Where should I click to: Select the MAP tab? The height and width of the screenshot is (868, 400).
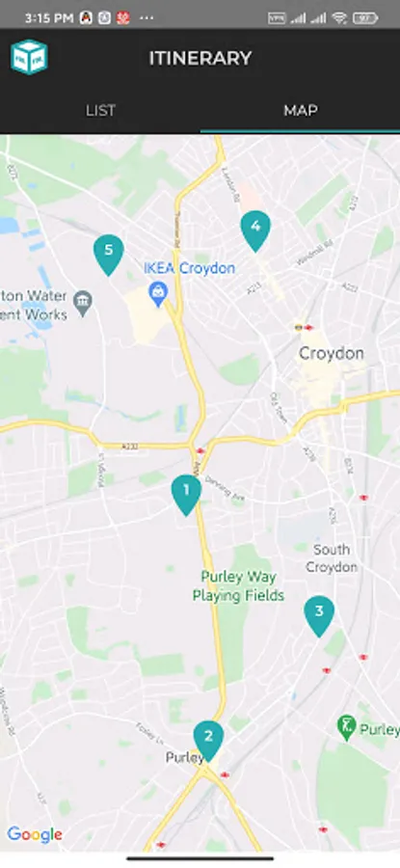pos(301,110)
